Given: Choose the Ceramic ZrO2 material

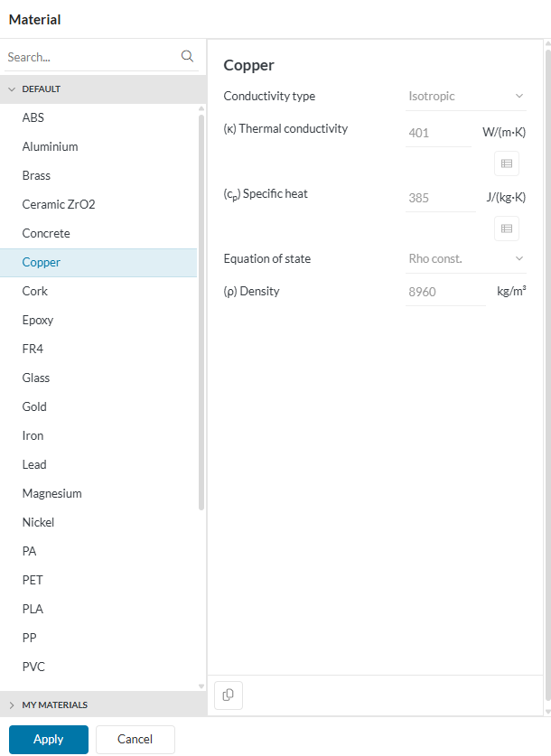Looking at the screenshot, I should pos(59,204).
